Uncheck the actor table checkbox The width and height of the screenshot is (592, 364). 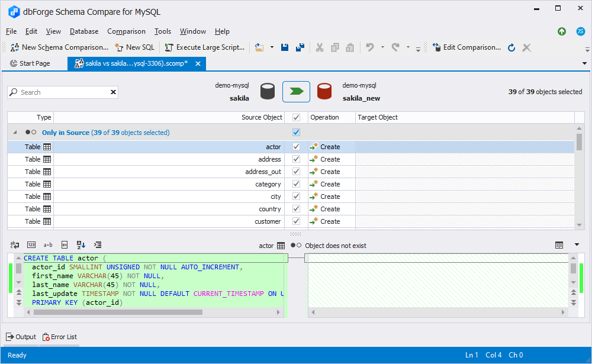click(297, 147)
